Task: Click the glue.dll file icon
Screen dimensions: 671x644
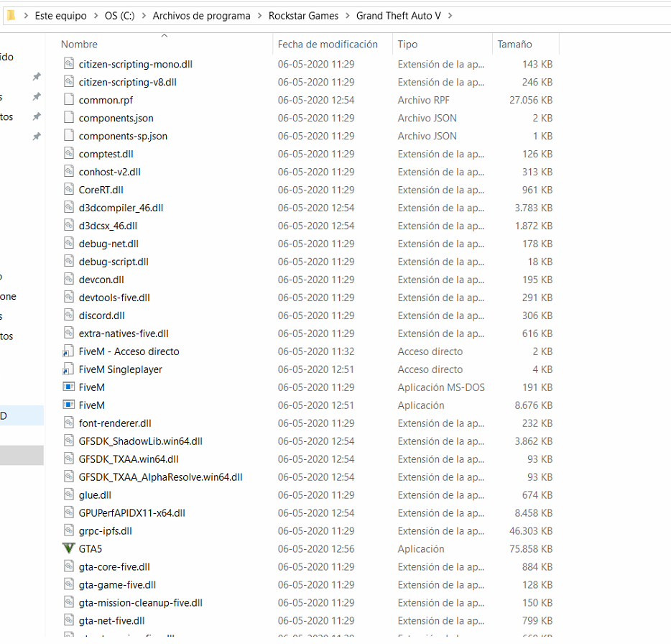Action: click(68, 495)
